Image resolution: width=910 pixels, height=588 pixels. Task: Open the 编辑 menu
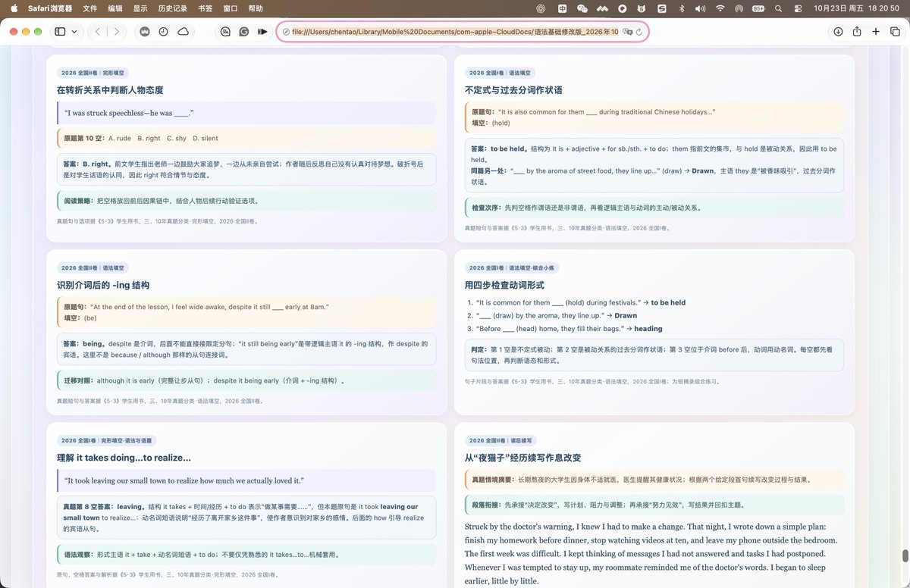115,8
